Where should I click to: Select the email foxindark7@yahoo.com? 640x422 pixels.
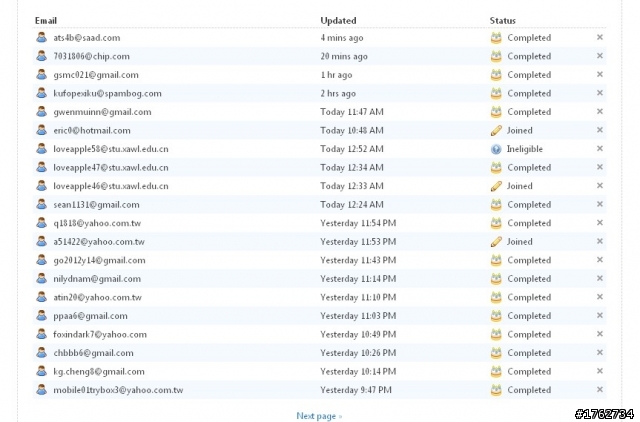click(100, 334)
